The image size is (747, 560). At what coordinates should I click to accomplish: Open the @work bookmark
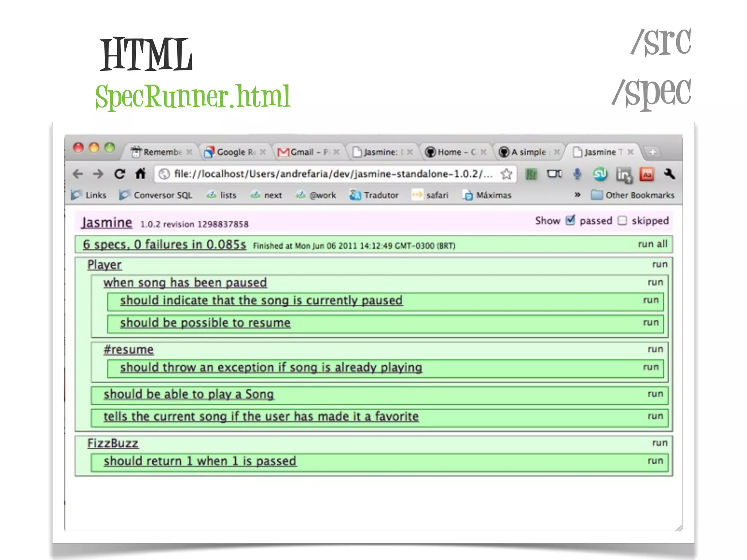(316, 195)
